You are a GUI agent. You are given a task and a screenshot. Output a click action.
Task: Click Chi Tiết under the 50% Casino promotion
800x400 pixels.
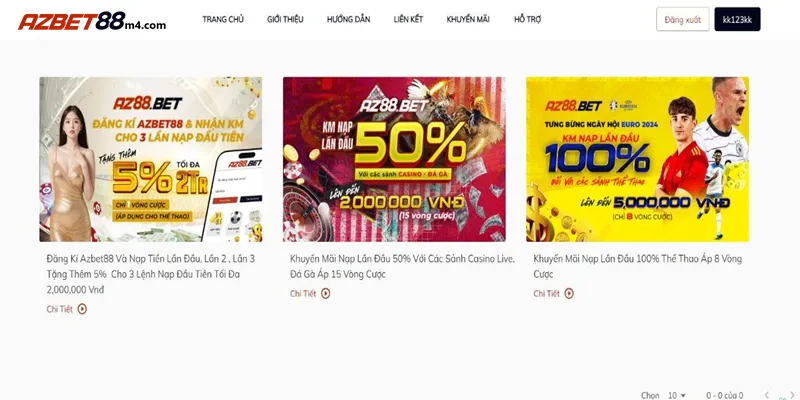(303, 293)
